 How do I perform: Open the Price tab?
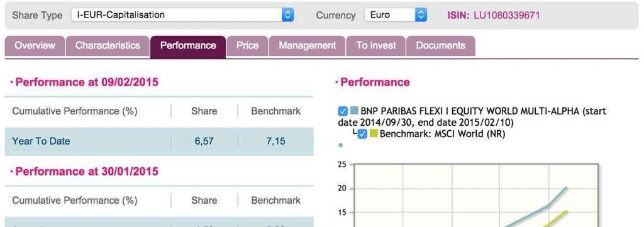(247, 46)
